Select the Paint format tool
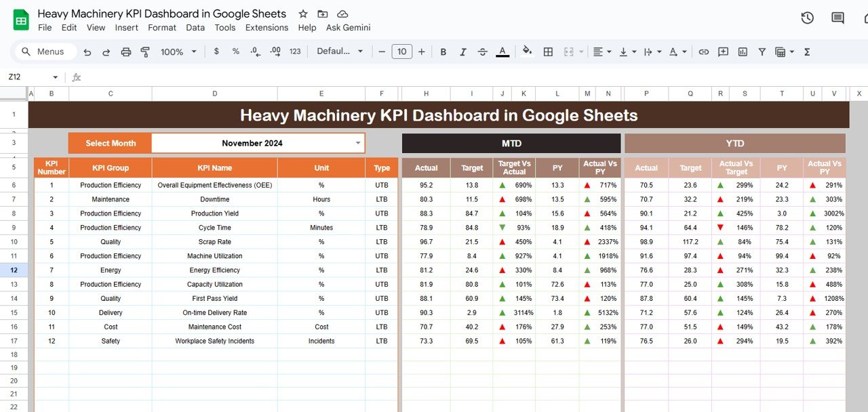Screen dimensions: 868x412 pyautogui.click(x=145, y=52)
